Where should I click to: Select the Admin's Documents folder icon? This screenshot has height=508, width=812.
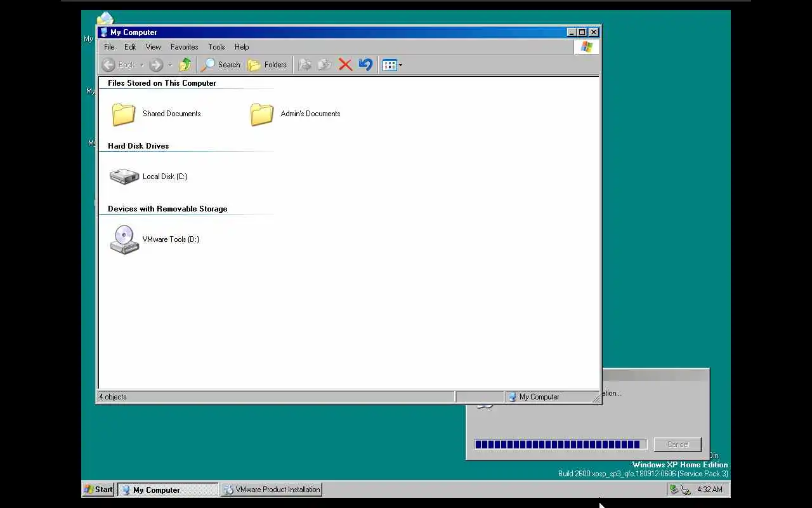pos(262,114)
